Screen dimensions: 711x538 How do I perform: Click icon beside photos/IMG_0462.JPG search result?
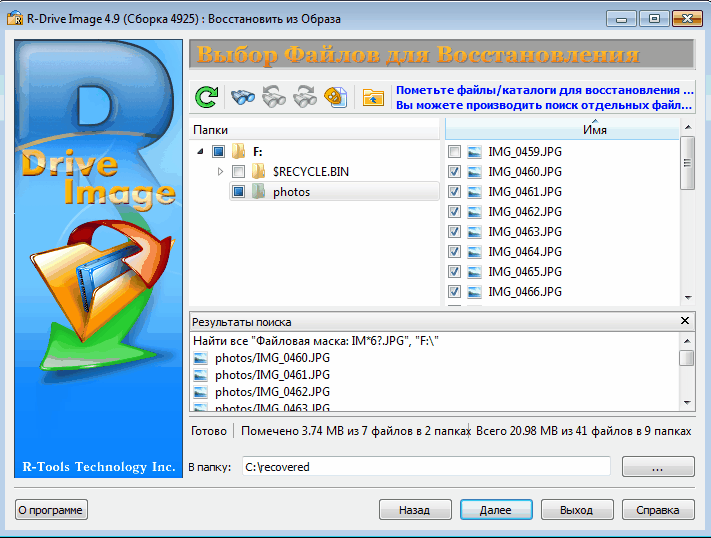click(200, 391)
